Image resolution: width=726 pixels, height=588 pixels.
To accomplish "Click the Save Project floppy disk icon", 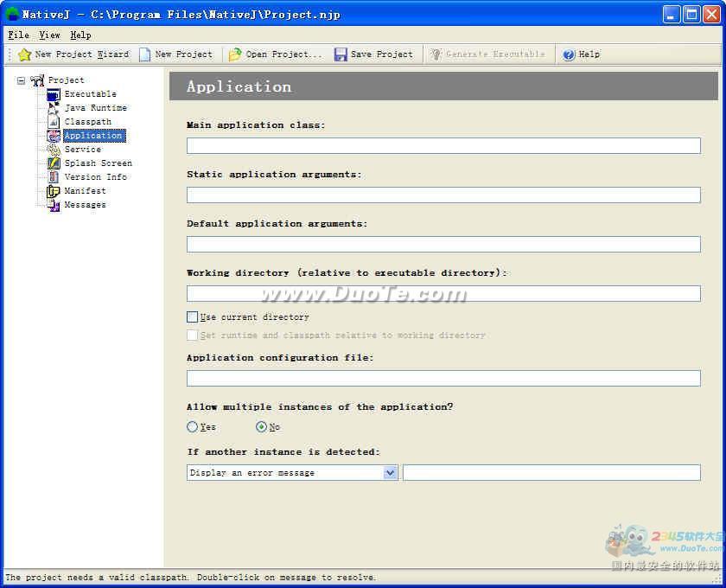I will [x=341, y=54].
